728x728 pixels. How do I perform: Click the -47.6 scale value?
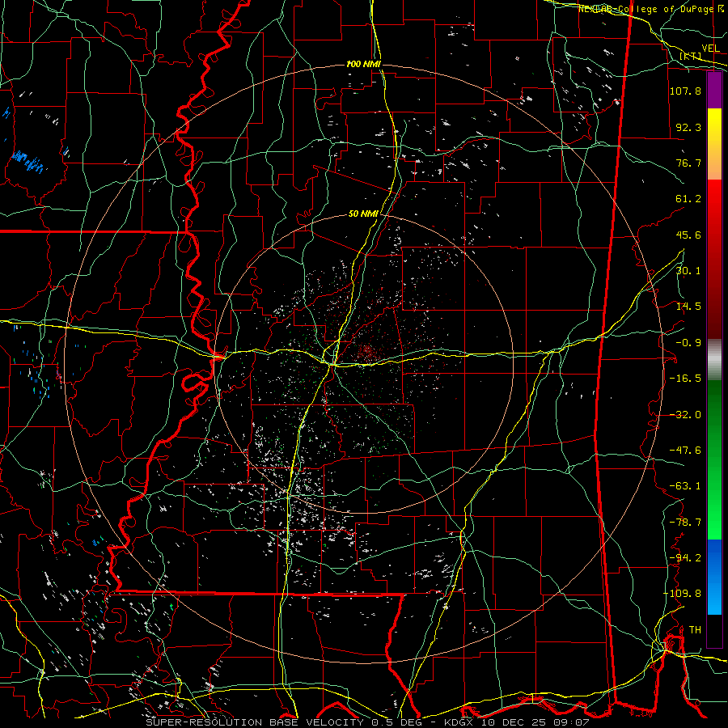coord(685,451)
